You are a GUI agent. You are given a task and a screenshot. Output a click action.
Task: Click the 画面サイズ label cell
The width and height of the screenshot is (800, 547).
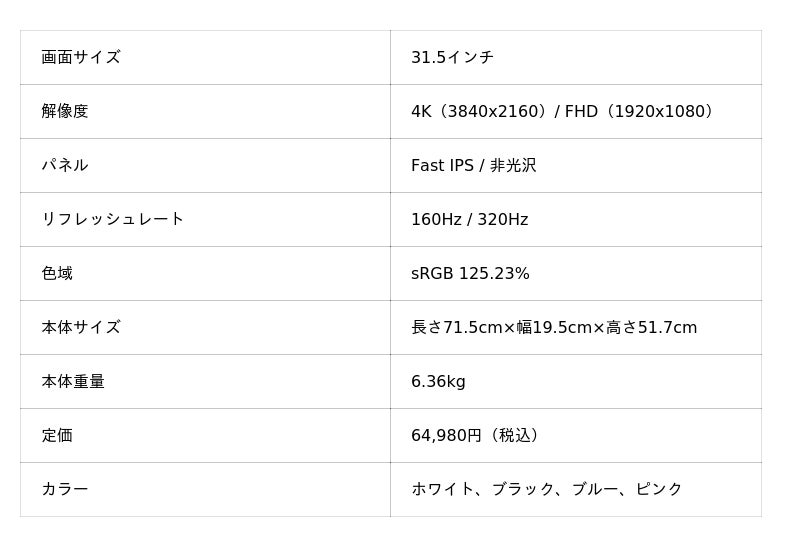[x=205, y=57]
